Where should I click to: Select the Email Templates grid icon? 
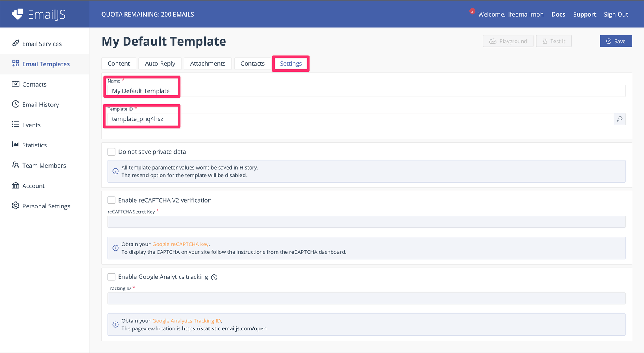point(16,63)
